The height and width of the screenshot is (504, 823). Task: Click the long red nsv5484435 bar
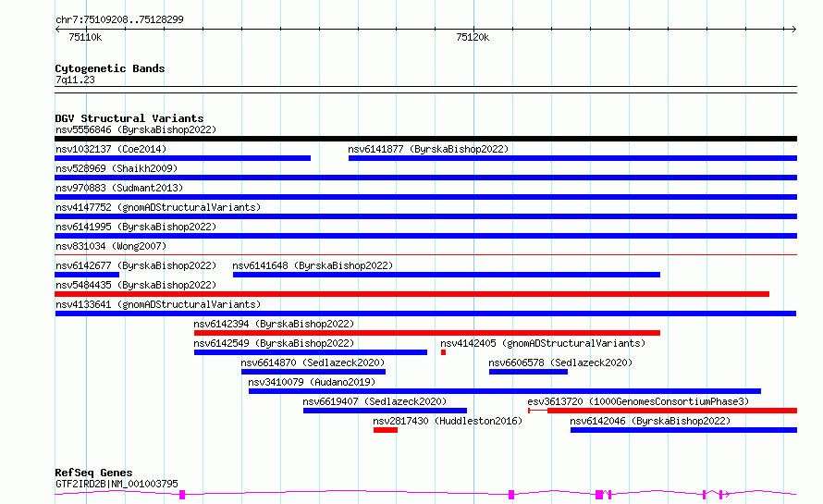412,294
